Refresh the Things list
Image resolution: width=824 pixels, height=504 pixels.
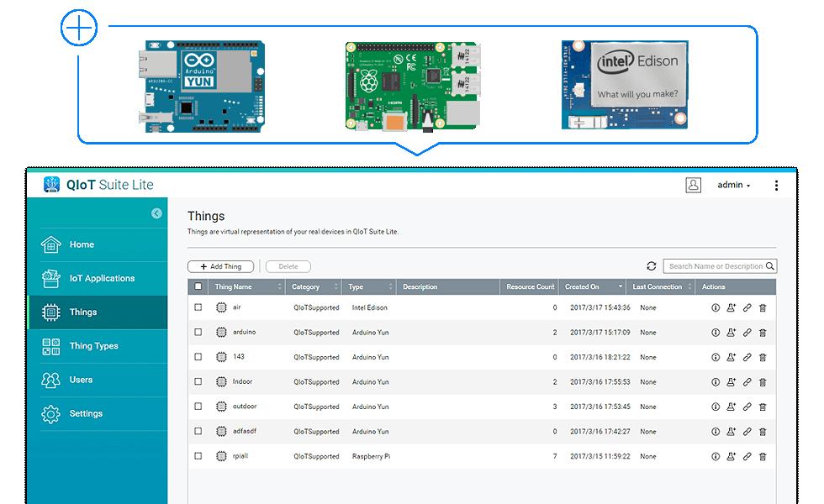tap(651, 266)
